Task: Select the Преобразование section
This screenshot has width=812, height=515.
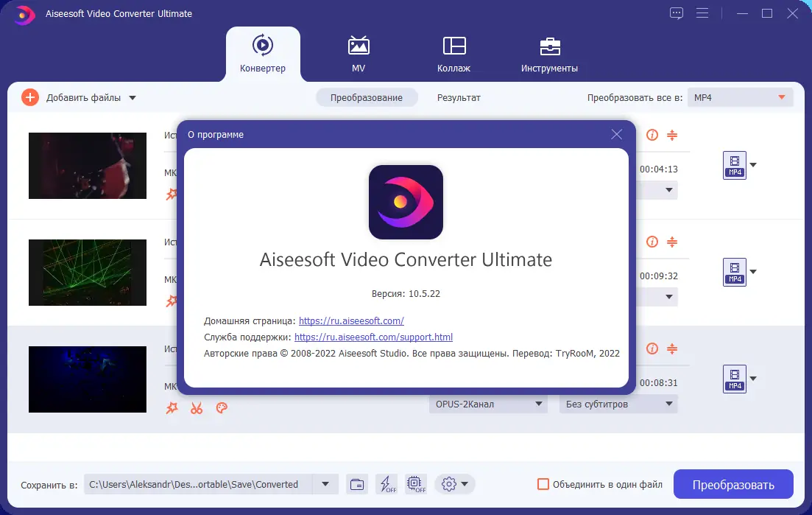Action: (367, 97)
